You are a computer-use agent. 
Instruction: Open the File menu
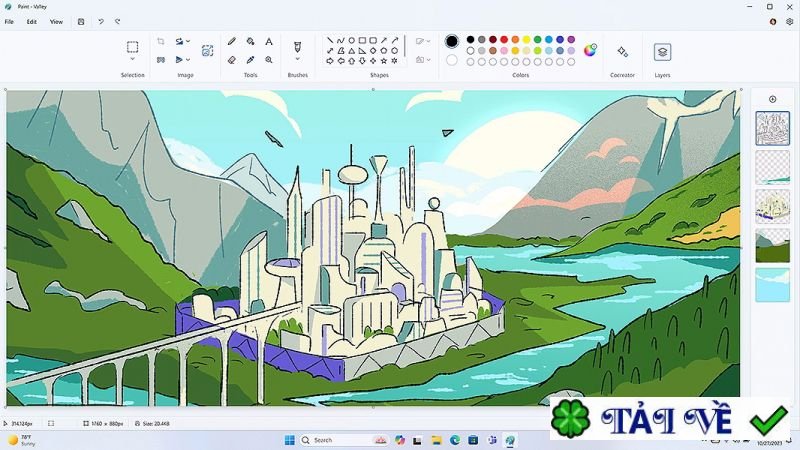(9, 21)
